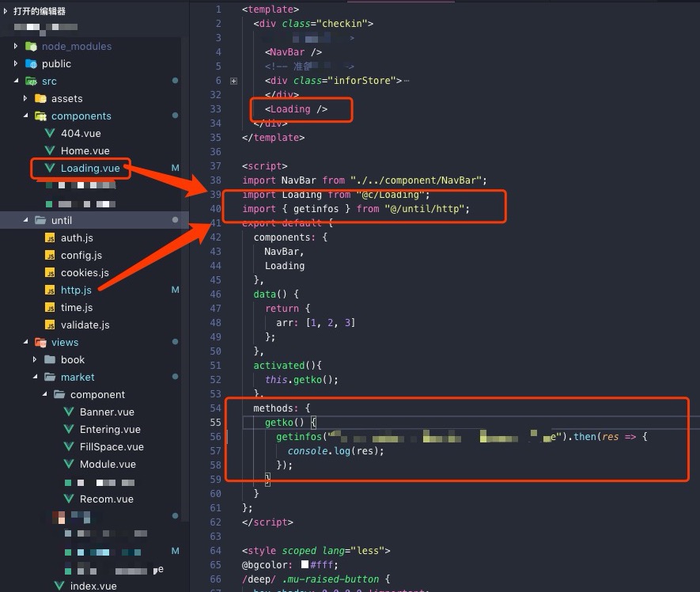
Task: Click line number 55 in the gutter
Action: click(x=216, y=422)
